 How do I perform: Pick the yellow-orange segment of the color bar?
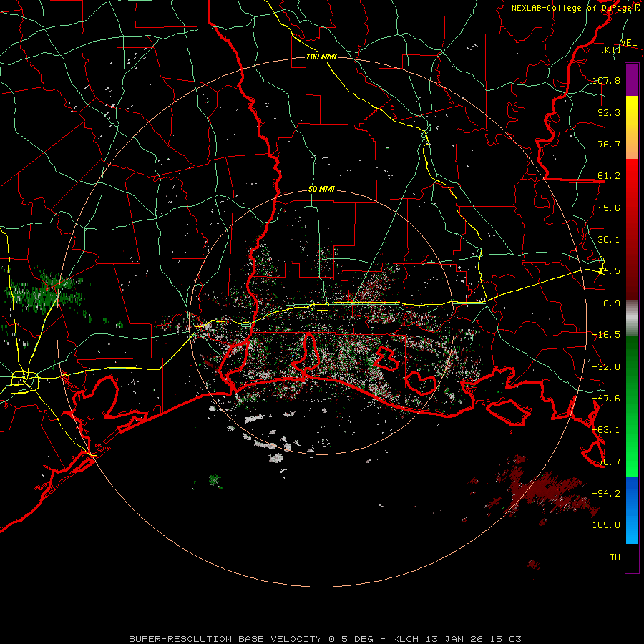pos(632,127)
